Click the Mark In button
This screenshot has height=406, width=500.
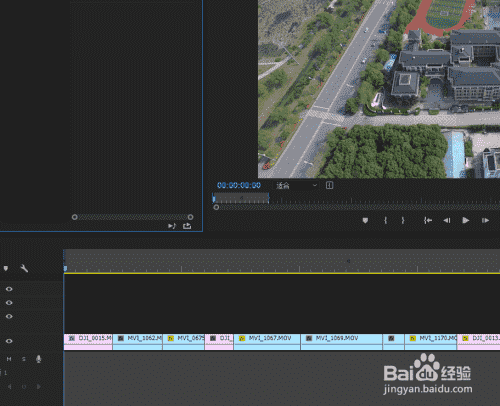click(385, 220)
